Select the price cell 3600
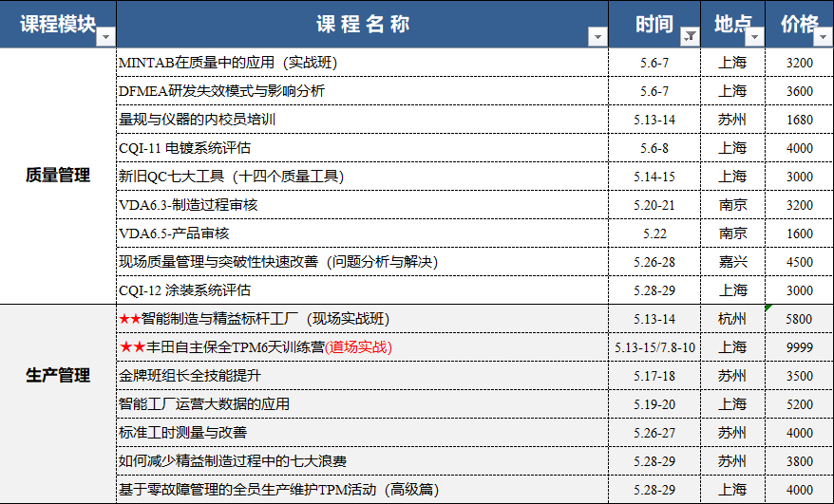This screenshot has width=834, height=504. (800, 91)
